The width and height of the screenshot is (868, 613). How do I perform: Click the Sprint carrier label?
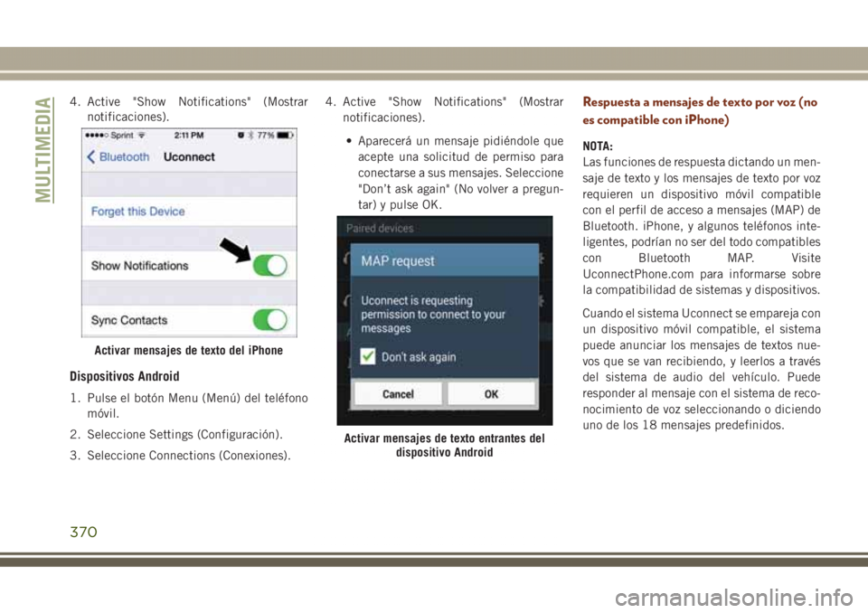pyautogui.click(x=121, y=135)
